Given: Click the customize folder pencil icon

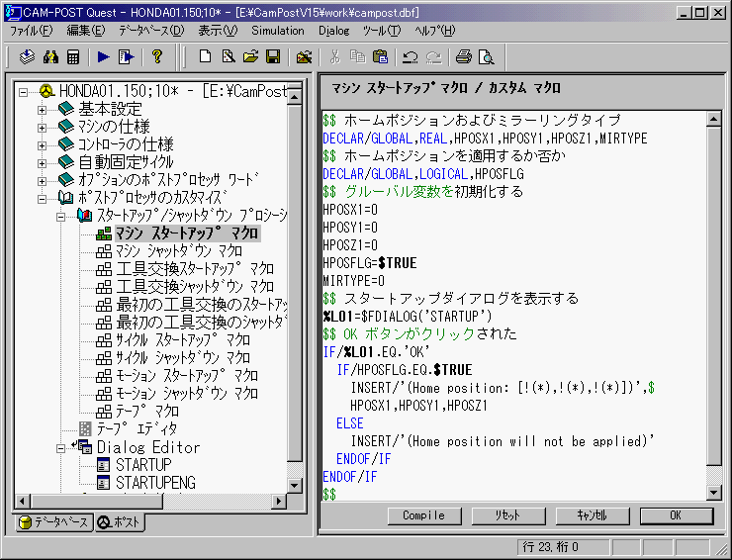Looking at the screenshot, I should (304, 57).
